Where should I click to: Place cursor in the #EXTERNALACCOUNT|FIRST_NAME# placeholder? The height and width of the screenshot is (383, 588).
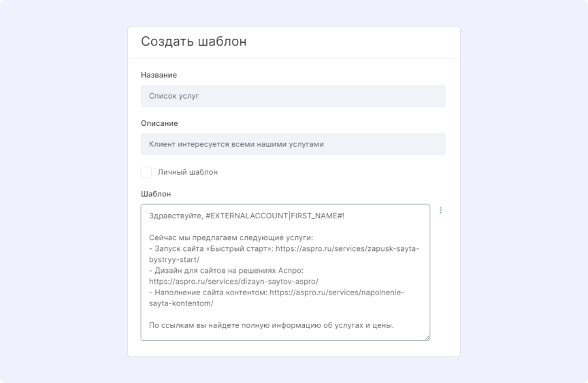click(x=274, y=216)
